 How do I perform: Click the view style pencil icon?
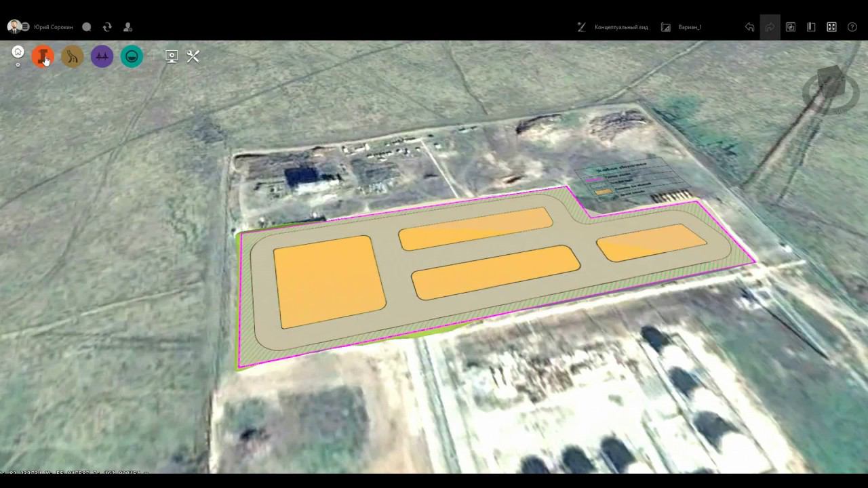(x=581, y=27)
